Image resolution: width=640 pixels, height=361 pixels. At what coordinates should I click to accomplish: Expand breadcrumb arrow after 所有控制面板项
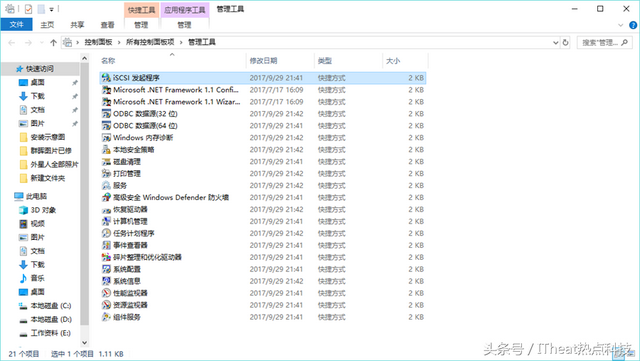click(181, 42)
